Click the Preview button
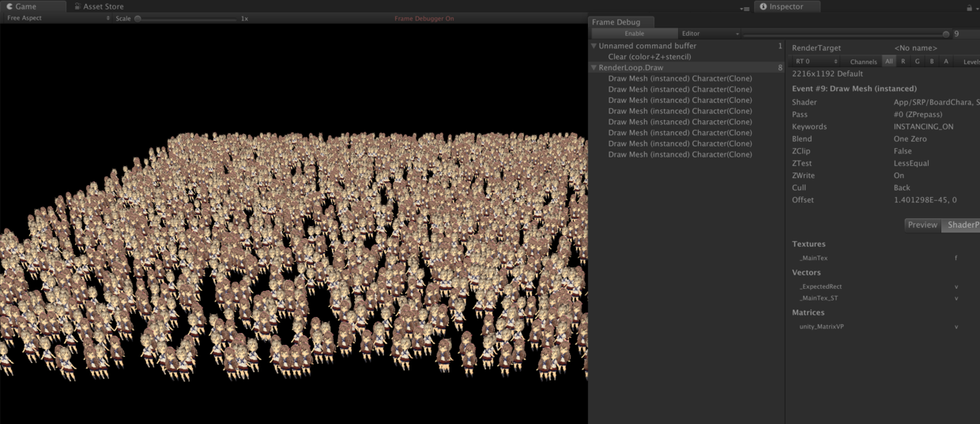The image size is (980, 424). (922, 225)
